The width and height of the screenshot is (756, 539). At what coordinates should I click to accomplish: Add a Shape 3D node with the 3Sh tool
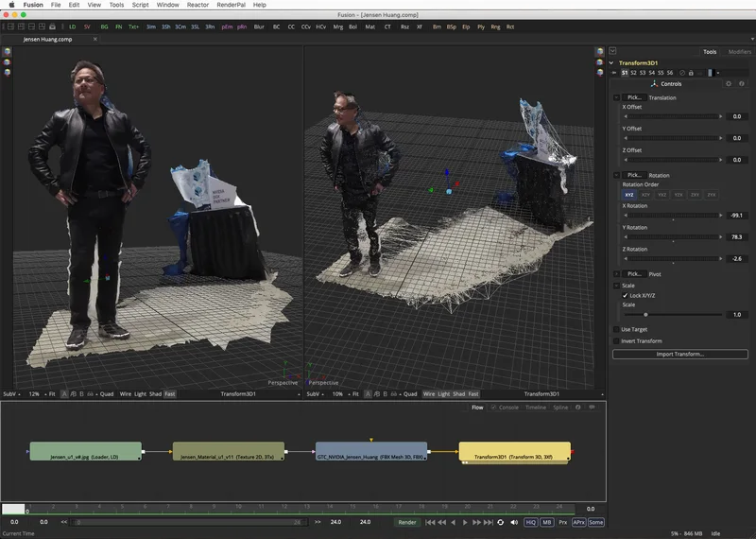(166, 27)
